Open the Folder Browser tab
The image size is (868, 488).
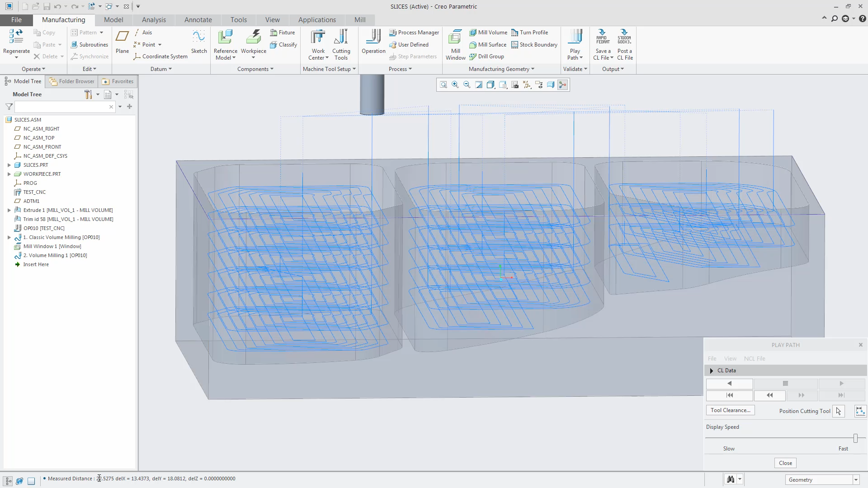tap(72, 81)
